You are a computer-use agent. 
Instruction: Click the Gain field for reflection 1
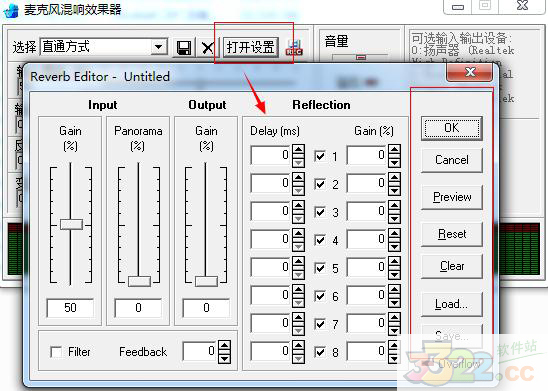(x=367, y=155)
